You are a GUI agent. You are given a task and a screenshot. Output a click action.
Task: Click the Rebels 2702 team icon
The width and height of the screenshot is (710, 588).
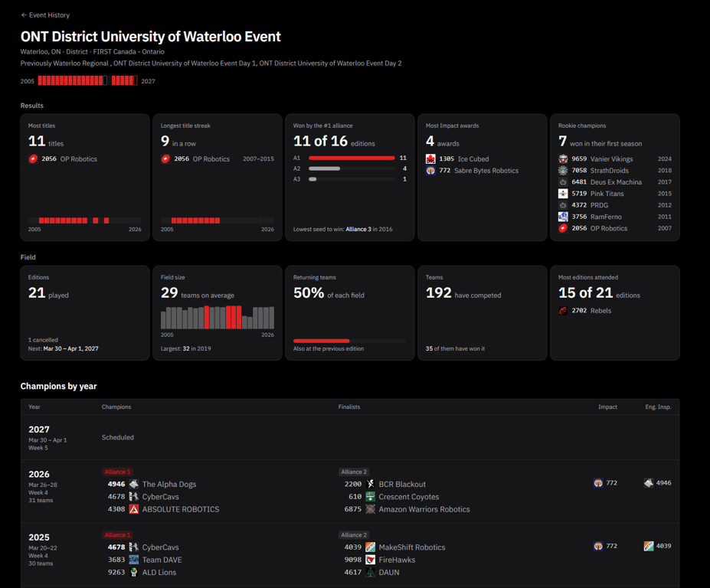click(x=563, y=311)
